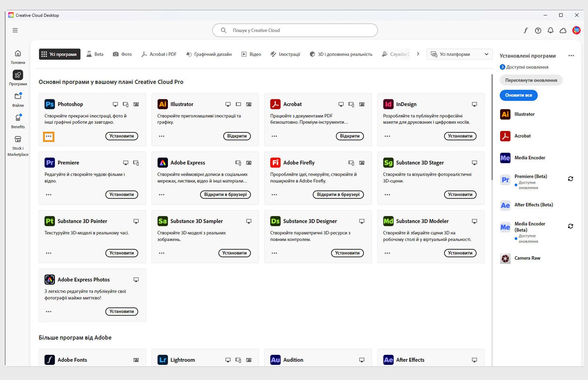
Task: Click the Premiere app icon
Action: (x=50, y=163)
